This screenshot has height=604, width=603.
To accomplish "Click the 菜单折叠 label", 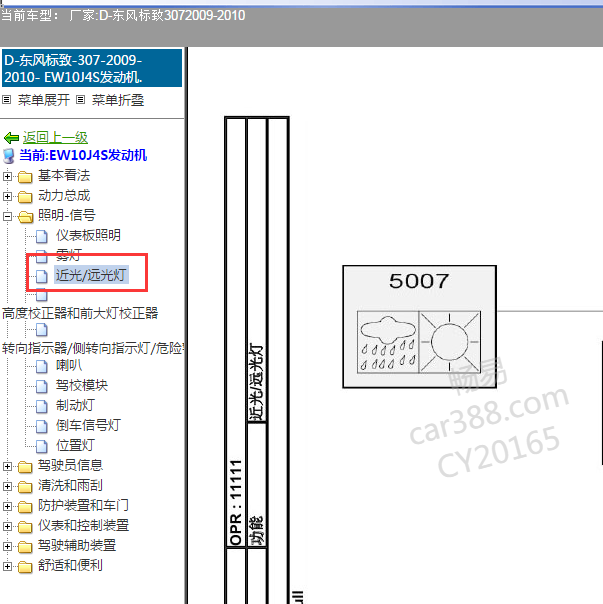I will 118,100.
